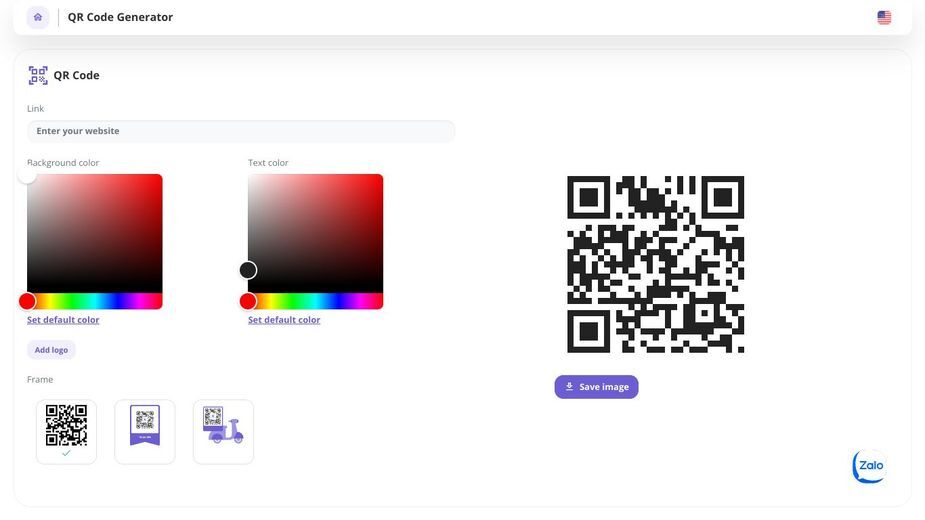Viewport: 925px width, 520px height.
Task: Reset Text color via Set default color
Action: [x=284, y=320]
